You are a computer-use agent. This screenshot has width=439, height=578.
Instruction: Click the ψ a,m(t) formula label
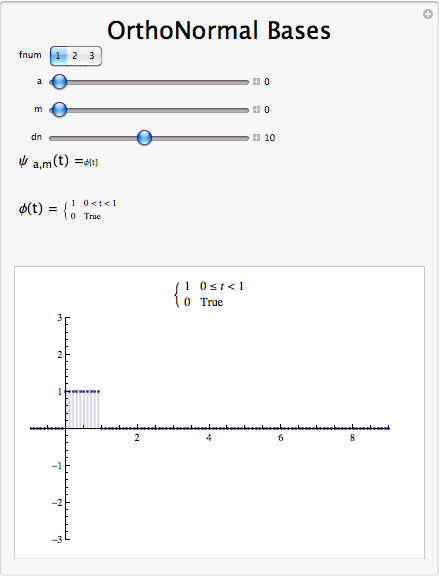pyautogui.click(x=58, y=161)
